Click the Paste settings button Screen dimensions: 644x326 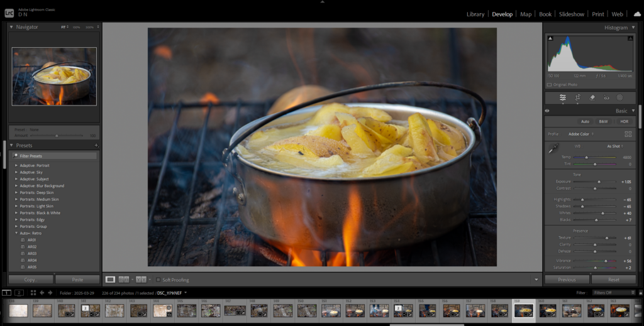[77, 280]
